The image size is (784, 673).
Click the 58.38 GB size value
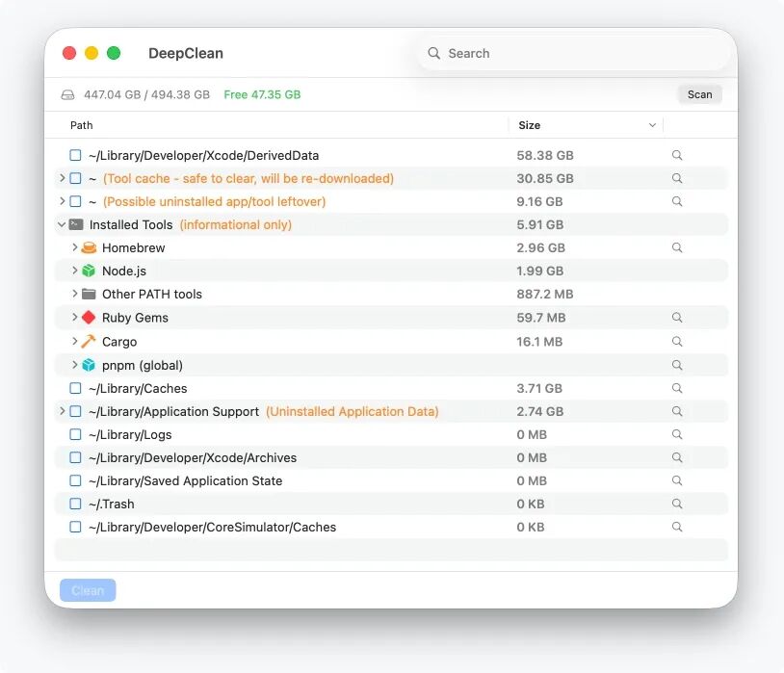point(545,156)
